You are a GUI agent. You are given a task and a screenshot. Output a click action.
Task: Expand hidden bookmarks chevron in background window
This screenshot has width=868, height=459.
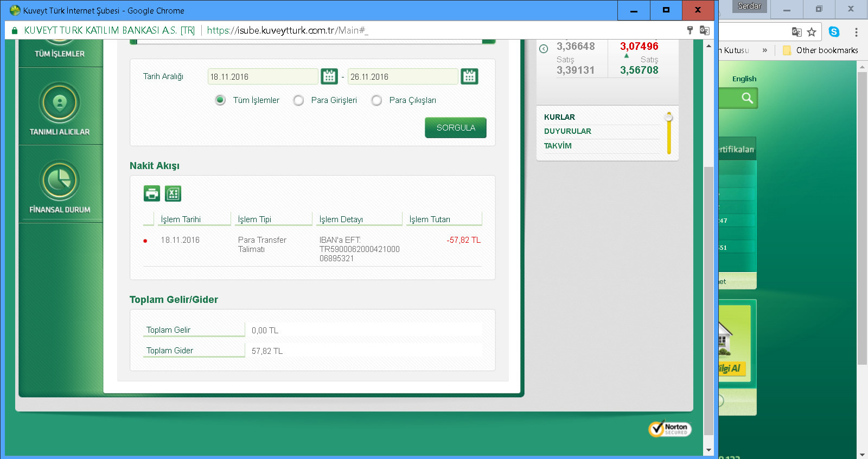[x=765, y=50]
